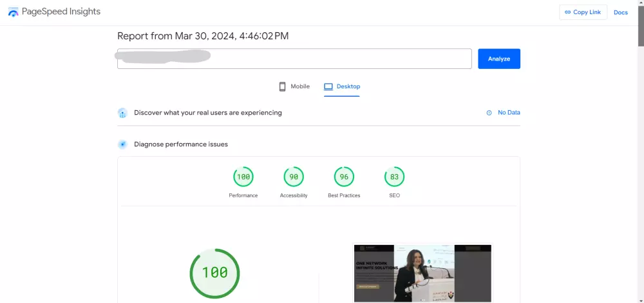
Task: Open the Best Practices score gauge 96
Action: coord(344,177)
